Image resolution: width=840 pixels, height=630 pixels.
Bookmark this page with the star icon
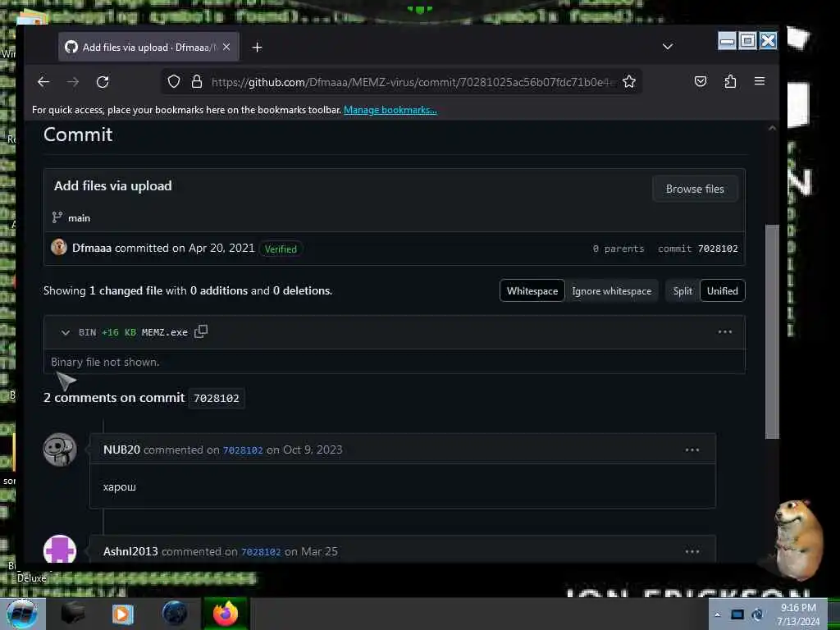tap(629, 81)
